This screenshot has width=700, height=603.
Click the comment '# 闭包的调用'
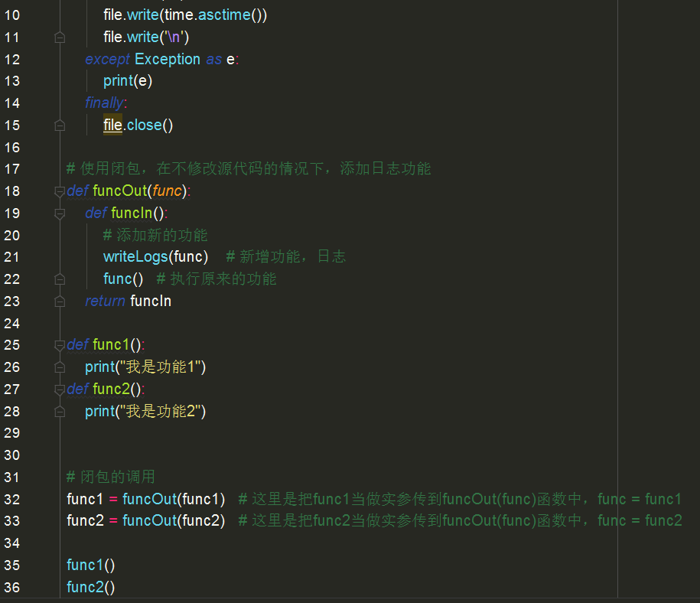tap(111, 477)
